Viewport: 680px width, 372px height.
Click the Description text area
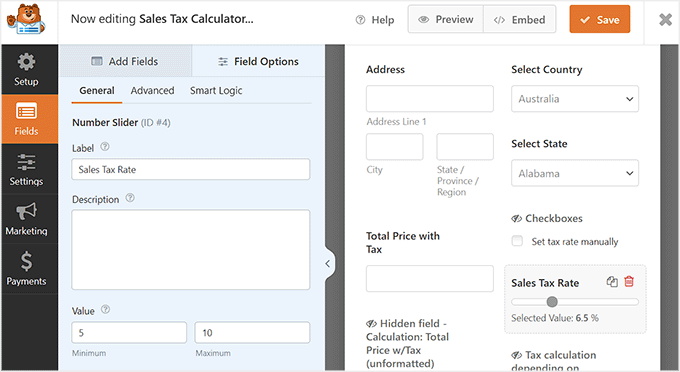[191, 249]
